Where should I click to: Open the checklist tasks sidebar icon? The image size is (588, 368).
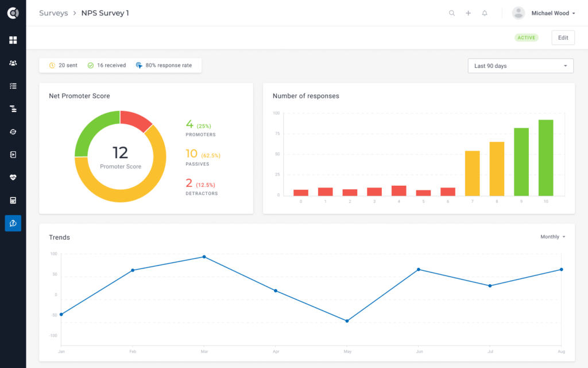tap(13, 86)
